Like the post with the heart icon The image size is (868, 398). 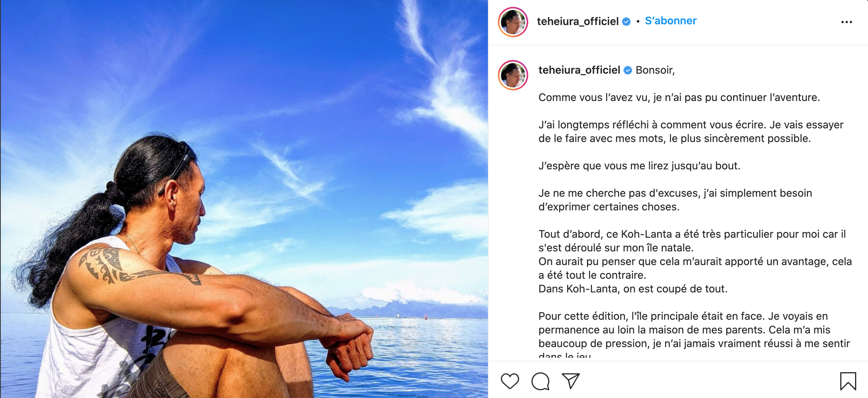click(x=510, y=381)
